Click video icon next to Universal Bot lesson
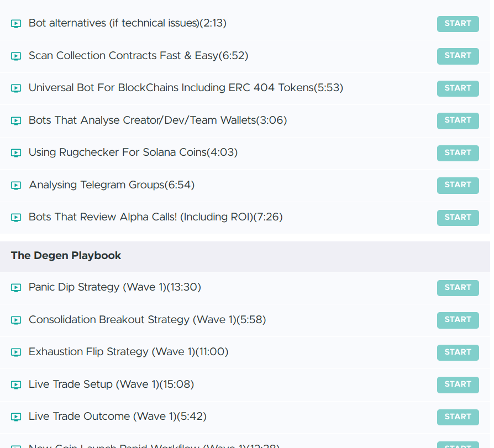494x448 pixels. click(16, 88)
